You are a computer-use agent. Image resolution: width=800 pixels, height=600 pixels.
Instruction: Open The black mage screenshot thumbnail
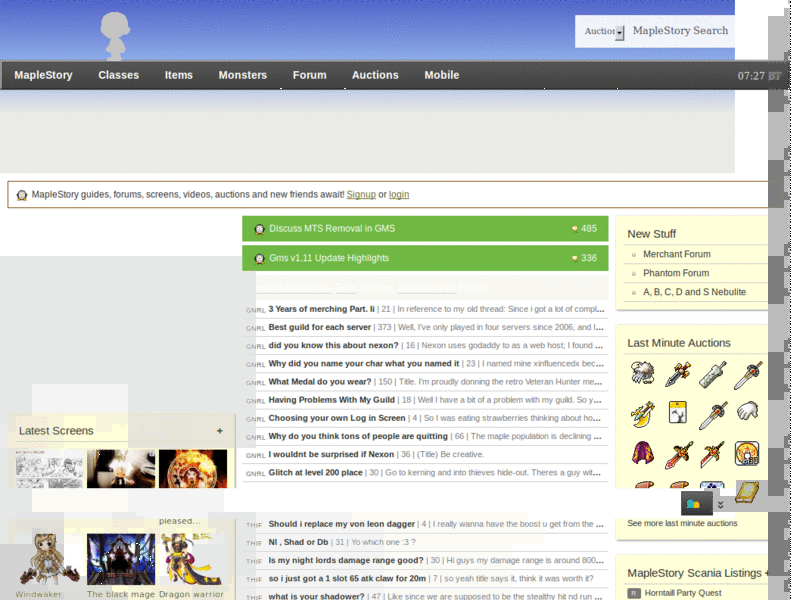pyautogui.click(x=121, y=559)
